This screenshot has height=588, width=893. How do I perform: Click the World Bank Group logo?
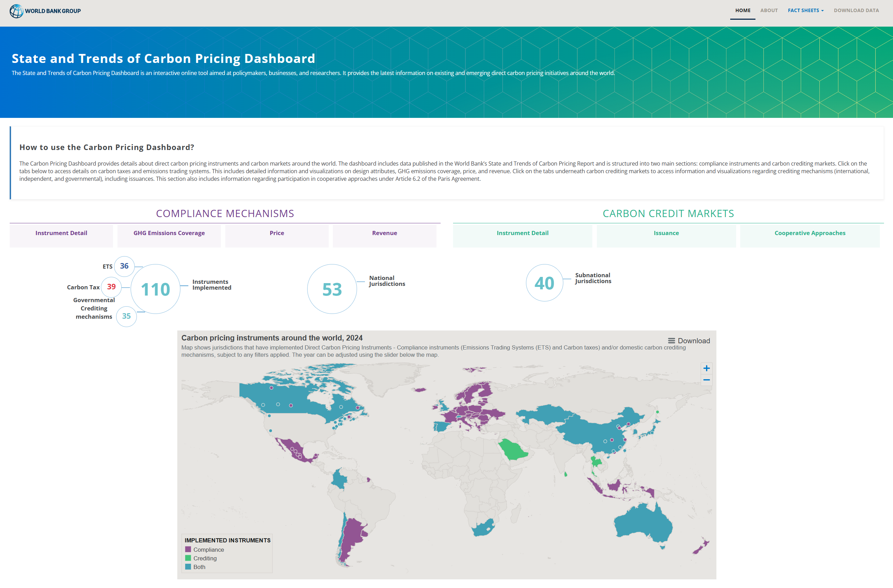pos(45,11)
